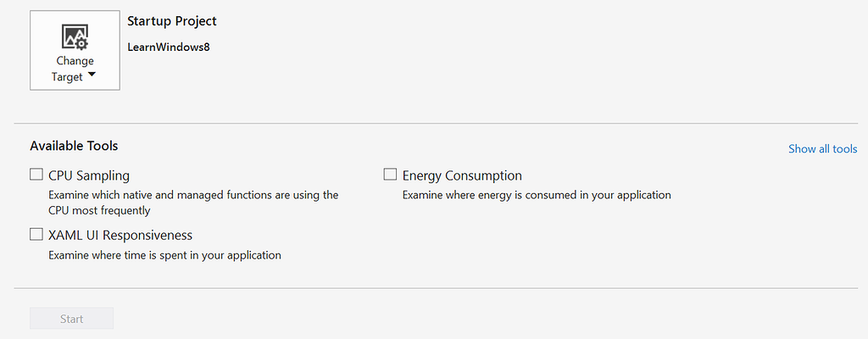868x339 pixels.
Task: Tick the Energy Consumption checkbox
Action: (390, 175)
